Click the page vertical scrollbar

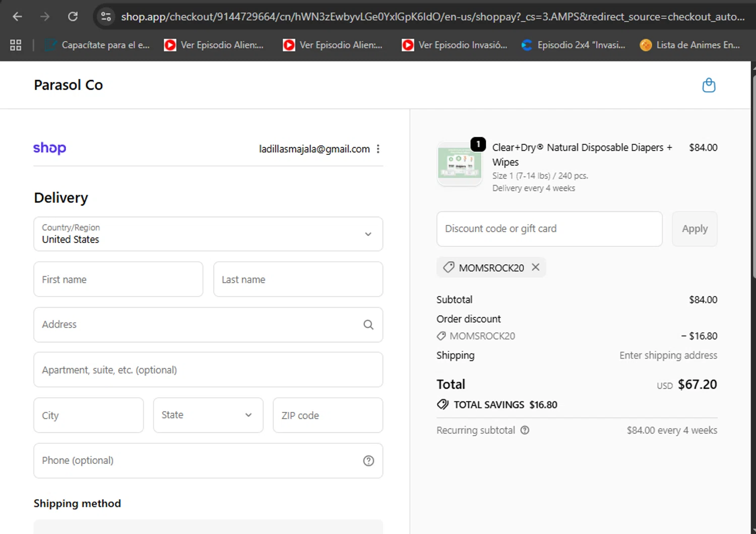(753, 176)
